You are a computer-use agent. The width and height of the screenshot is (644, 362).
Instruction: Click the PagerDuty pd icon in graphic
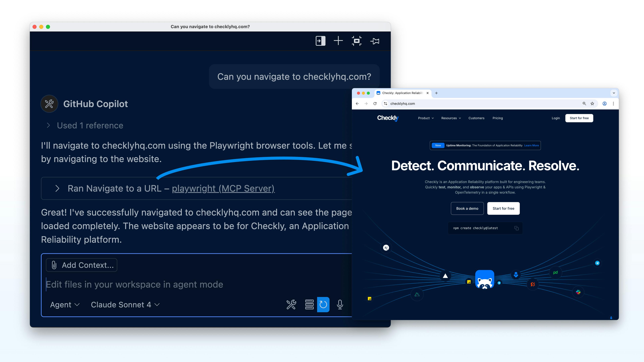pyautogui.click(x=555, y=273)
